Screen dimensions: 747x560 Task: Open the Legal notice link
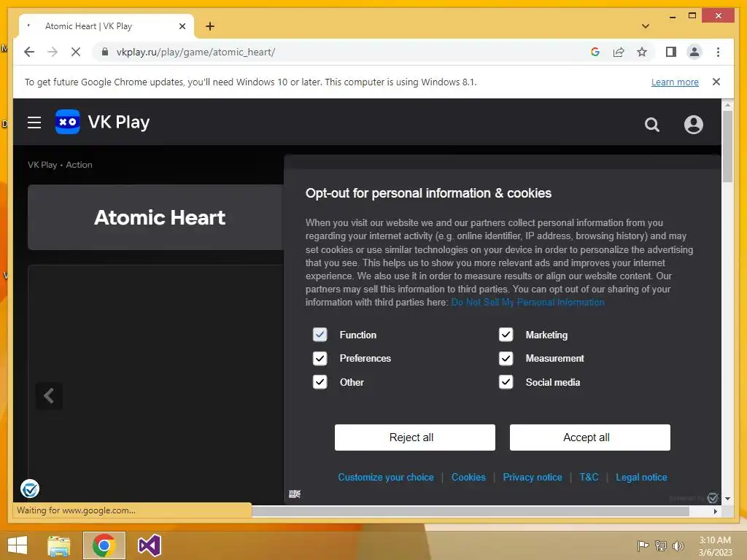coord(641,477)
